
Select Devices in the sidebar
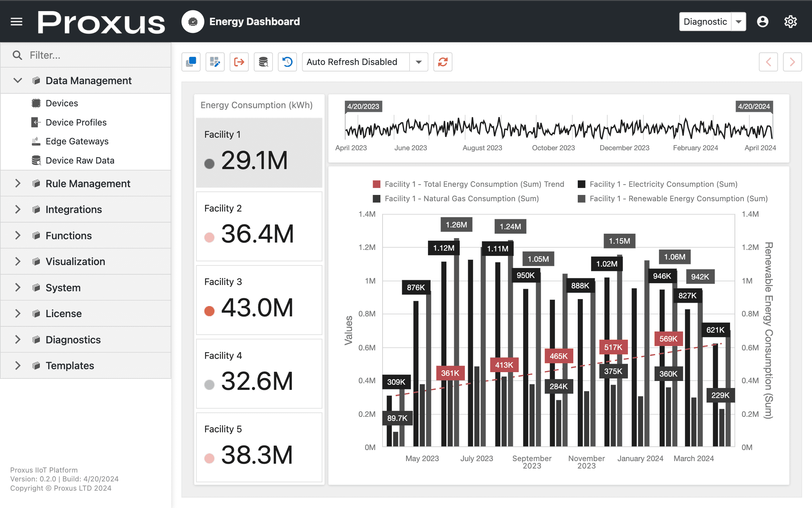coord(62,103)
